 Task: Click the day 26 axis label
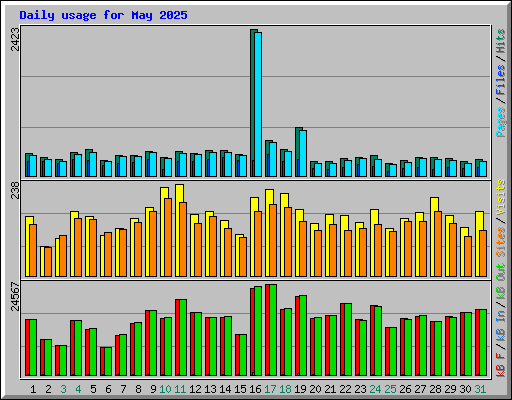coord(405,389)
